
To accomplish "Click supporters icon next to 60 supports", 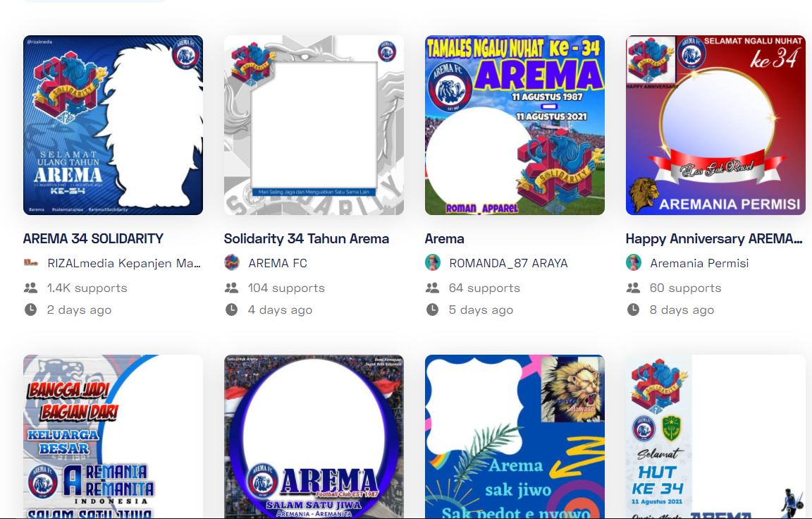I will pos(634,288).
